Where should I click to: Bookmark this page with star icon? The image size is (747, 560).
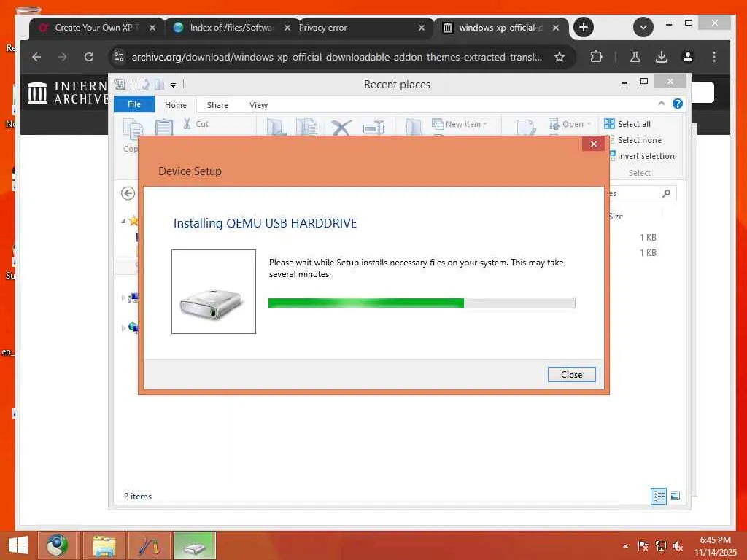click(560, 57)
